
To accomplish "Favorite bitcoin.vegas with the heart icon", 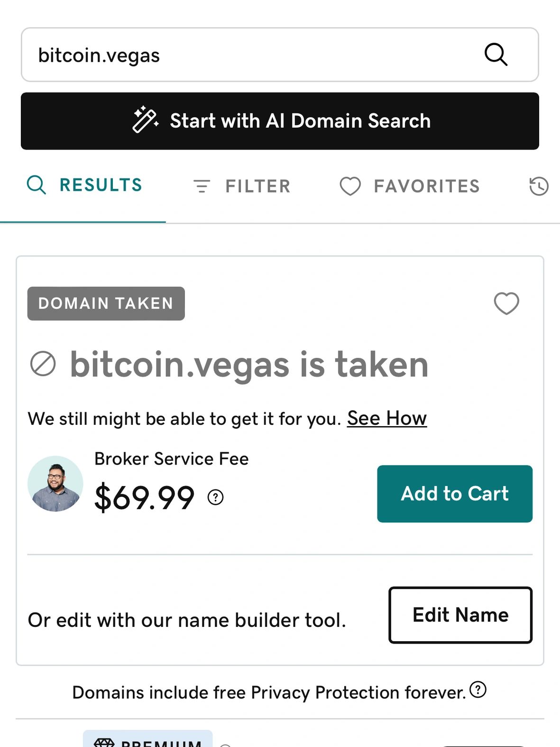I will pos(506,303).
